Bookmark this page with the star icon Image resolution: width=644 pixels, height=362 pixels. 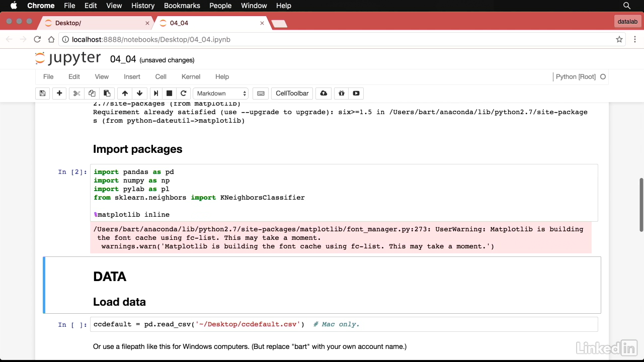coord(619,39)
